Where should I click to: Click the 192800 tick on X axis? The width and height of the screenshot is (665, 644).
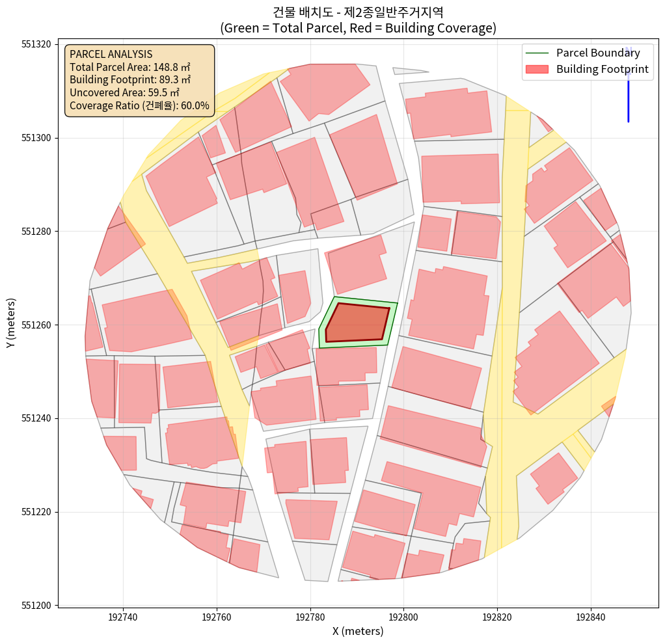[403, 615]
